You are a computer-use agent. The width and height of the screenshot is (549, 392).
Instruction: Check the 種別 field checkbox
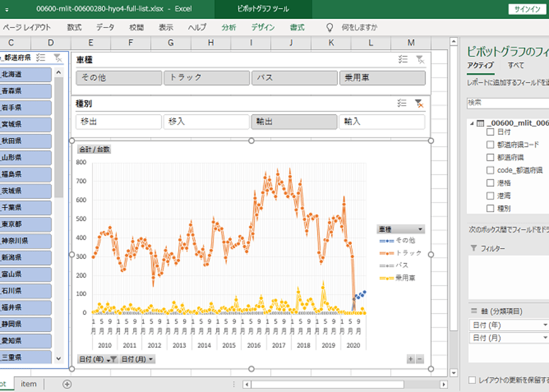coord(490,208)
